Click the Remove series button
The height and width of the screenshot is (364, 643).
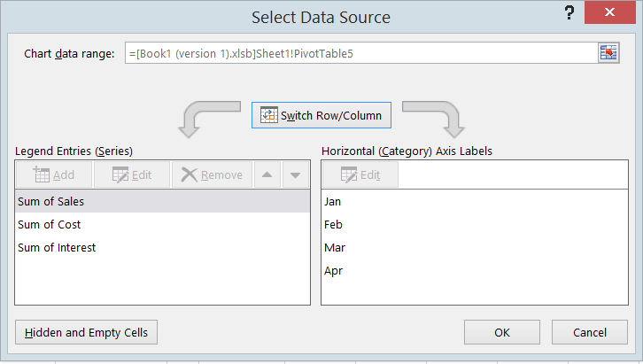pos(212,175)
